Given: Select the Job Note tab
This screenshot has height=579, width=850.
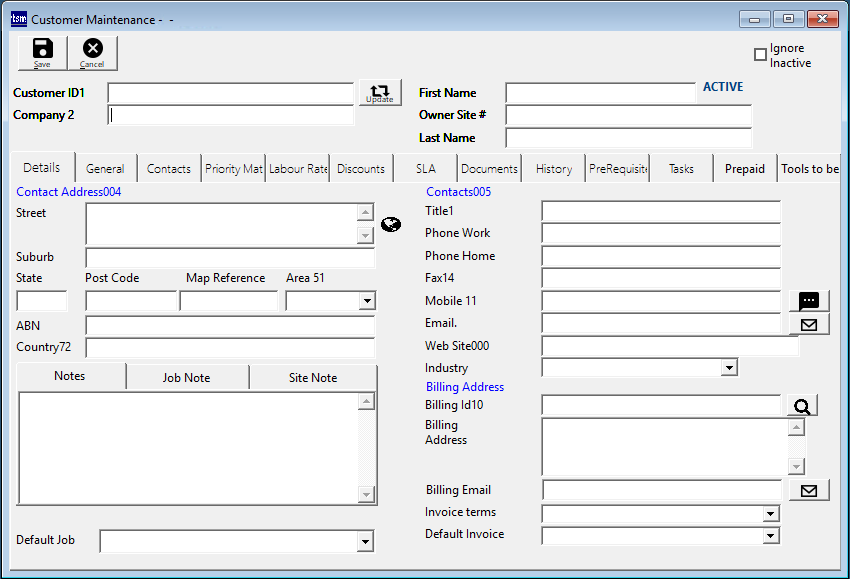Looking at the screenshot, I should [x=187, y=378].
